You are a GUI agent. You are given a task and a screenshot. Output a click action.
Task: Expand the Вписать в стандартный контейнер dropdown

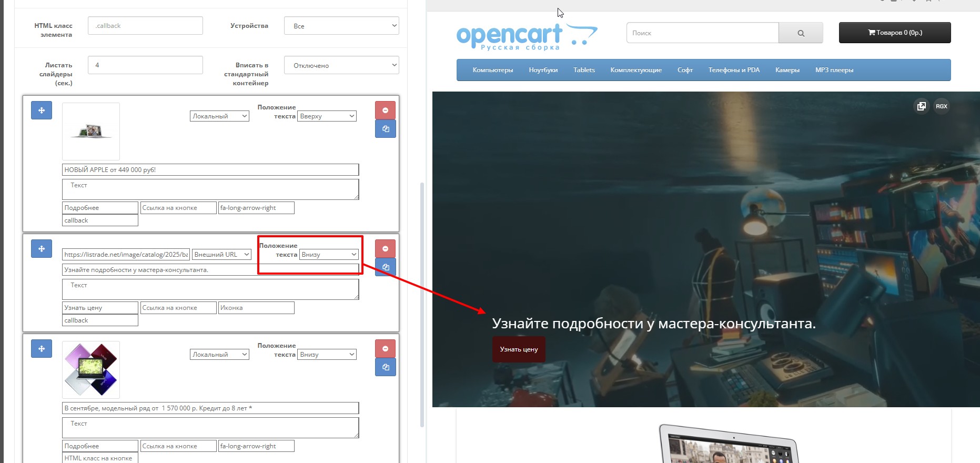click(341, 66)
